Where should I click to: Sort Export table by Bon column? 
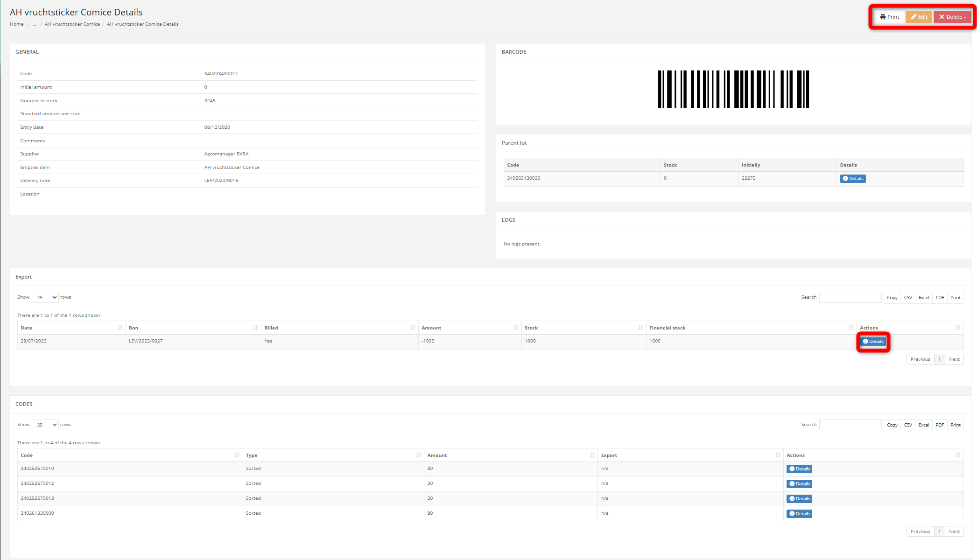pyautogui.click(x=193, y=328)
